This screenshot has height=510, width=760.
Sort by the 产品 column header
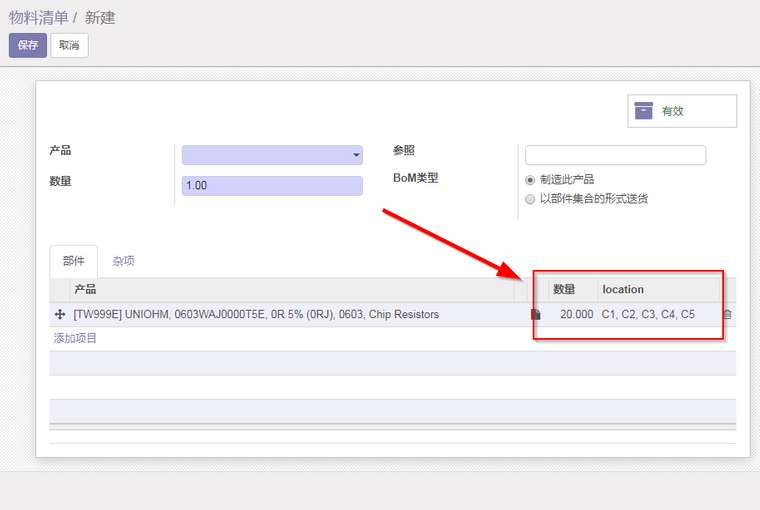pyautogui.click(x=85, y=290)
